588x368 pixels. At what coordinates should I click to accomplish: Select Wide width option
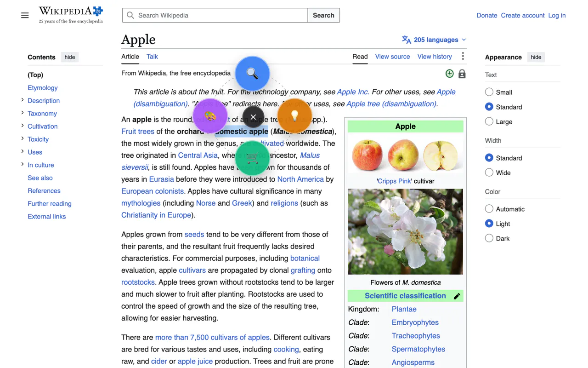point(489,172)
